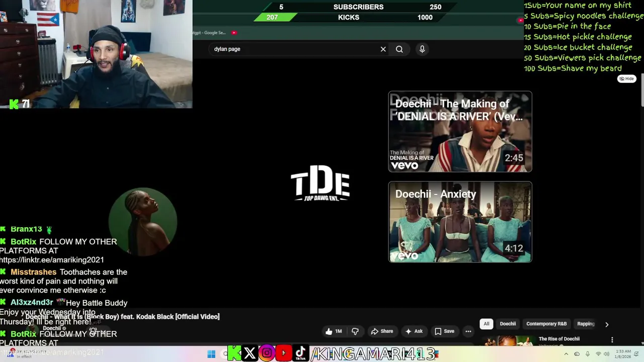Select the Contemporary R&B chip
644x362 pixels.
(x=546, y=324)
